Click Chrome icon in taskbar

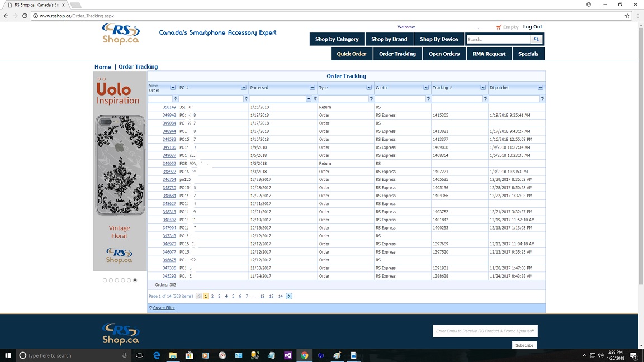tap(304, 355)
